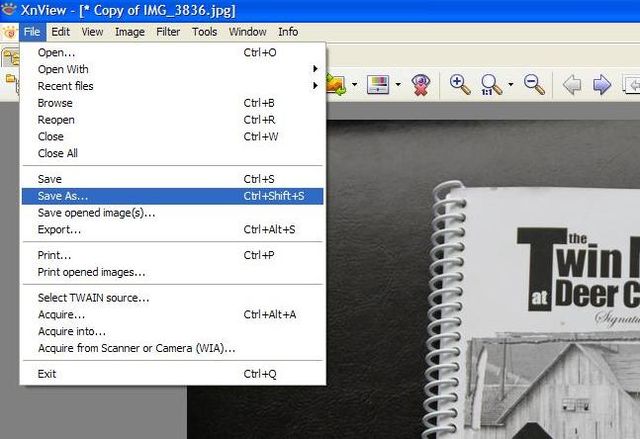Click Acquire... menu entry with Ctrl+Alt+A shortcut
Image resolution: width=640 pixels, height=439 pixels.
173,315
